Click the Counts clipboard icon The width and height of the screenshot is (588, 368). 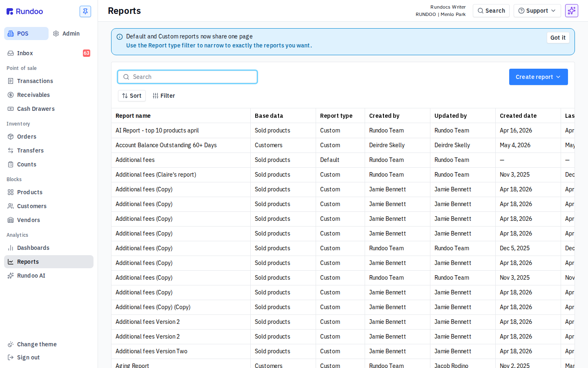[11, 164]
